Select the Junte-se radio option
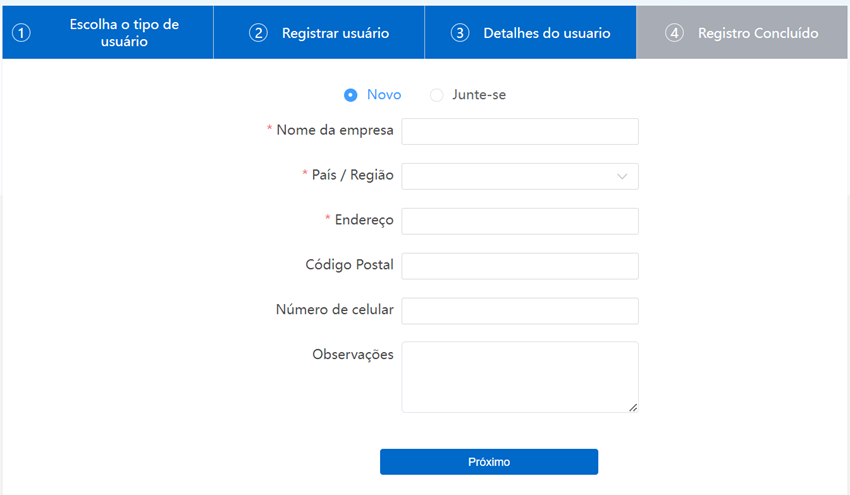Image resolution: width=850 pixels, height=495 pixels. [436, 95]
